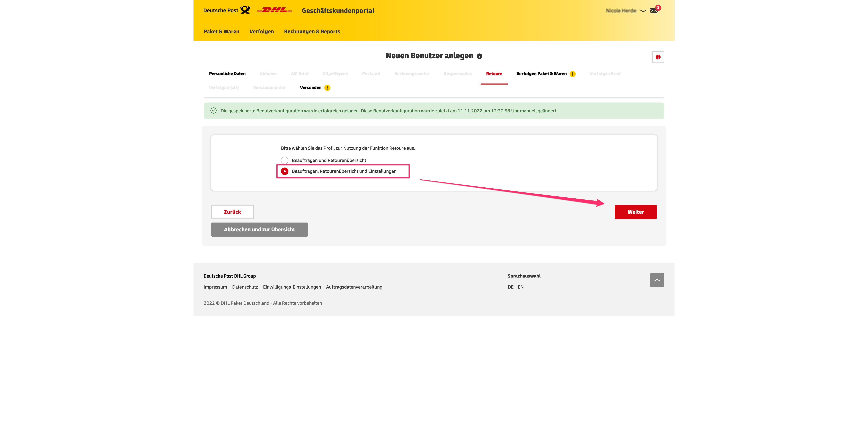The height and width of the screenshot is (442, 868).
Task: Click the red Weiter button
Action: click(635, 212)
